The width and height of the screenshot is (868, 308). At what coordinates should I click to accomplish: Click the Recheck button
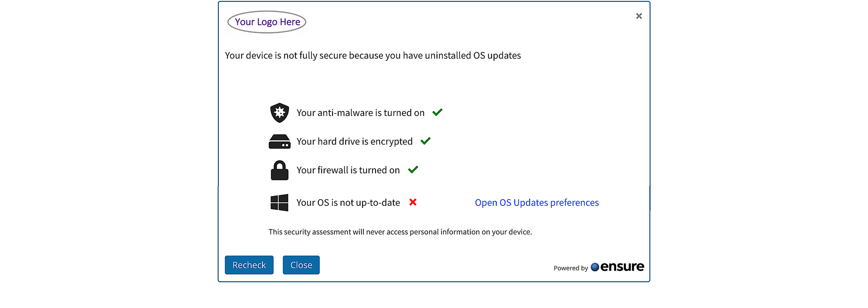[x=249, y=265]
